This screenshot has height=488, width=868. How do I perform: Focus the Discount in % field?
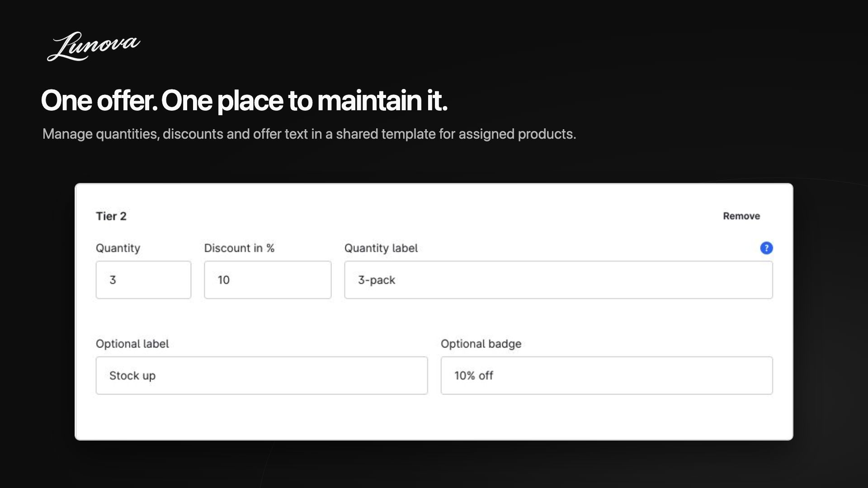pyautogui.click(x=268, y=280)
